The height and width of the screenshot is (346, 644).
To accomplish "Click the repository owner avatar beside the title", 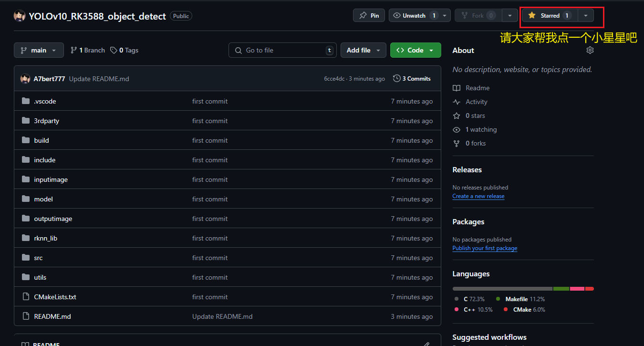I will (x=20, y=16).
